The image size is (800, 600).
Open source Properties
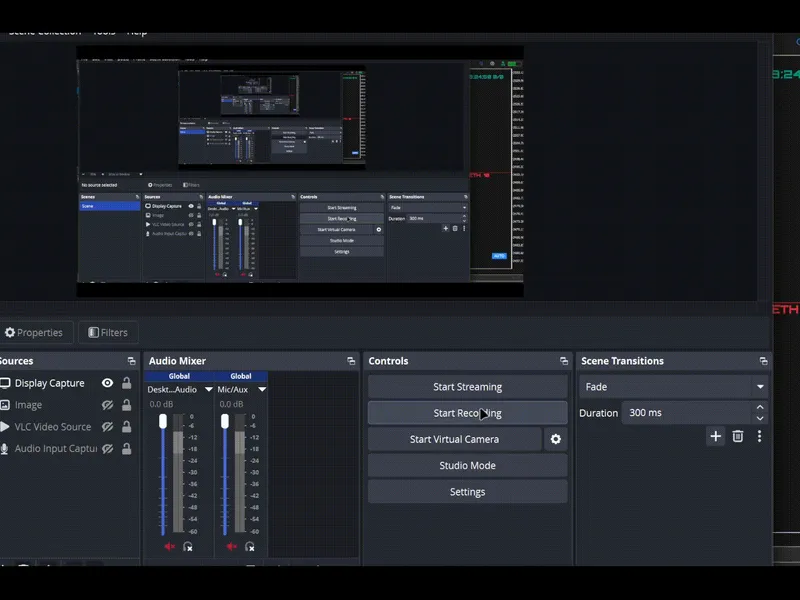tap(34, 333)
